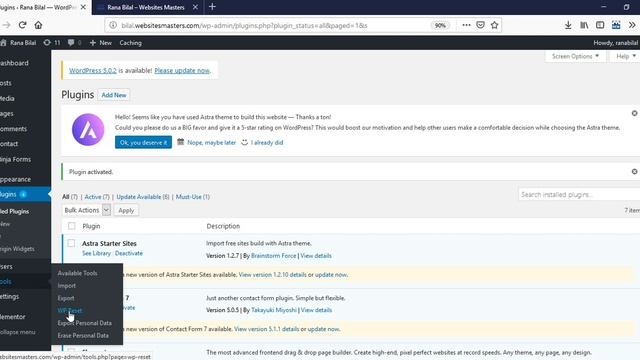Click the Please update now link
This screenshot has height=360, width=640.
click(182, 71)
